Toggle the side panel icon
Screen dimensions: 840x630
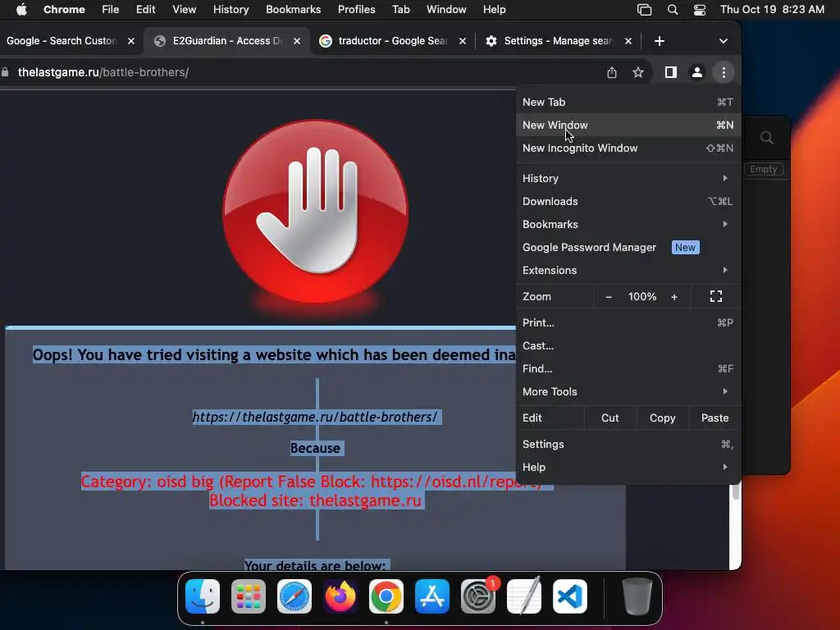671,72
